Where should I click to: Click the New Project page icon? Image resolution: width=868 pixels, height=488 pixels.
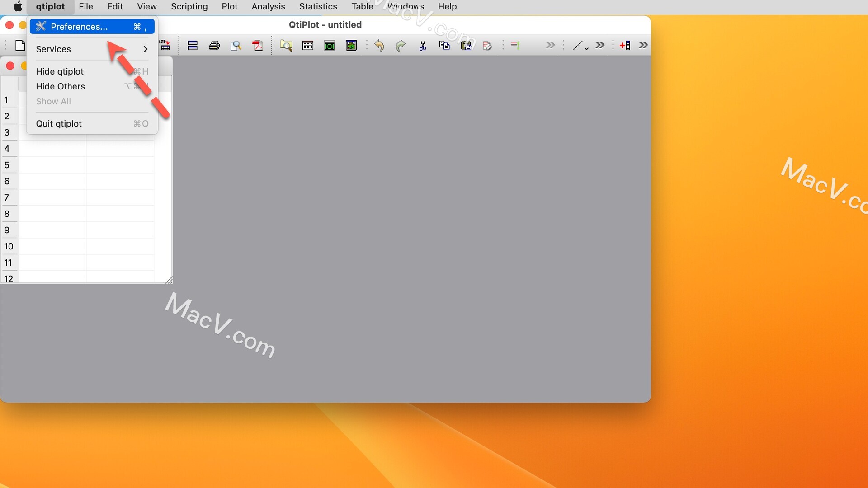pyautogui.click(x=20, y=45)
